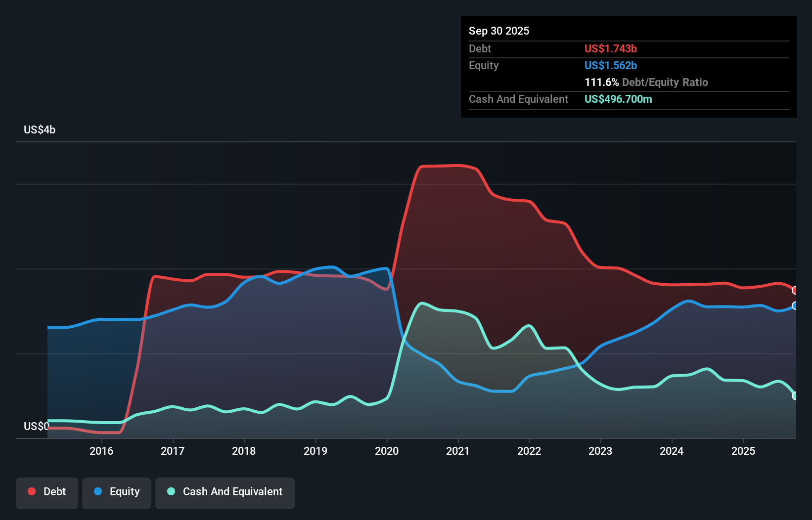Click the 2019 x-axis label
The image size is (812, 520).
point(316,451)
